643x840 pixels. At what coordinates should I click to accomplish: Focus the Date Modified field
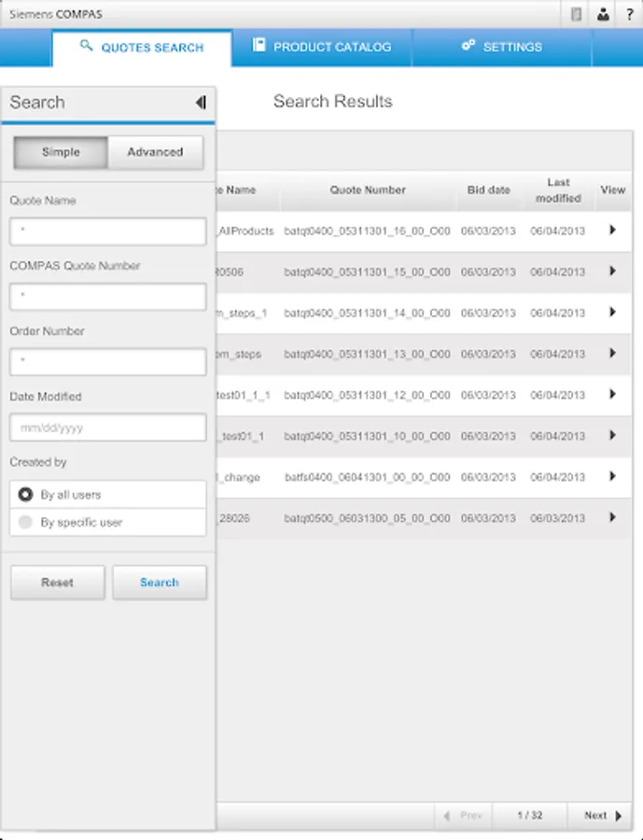click(107, 427)
